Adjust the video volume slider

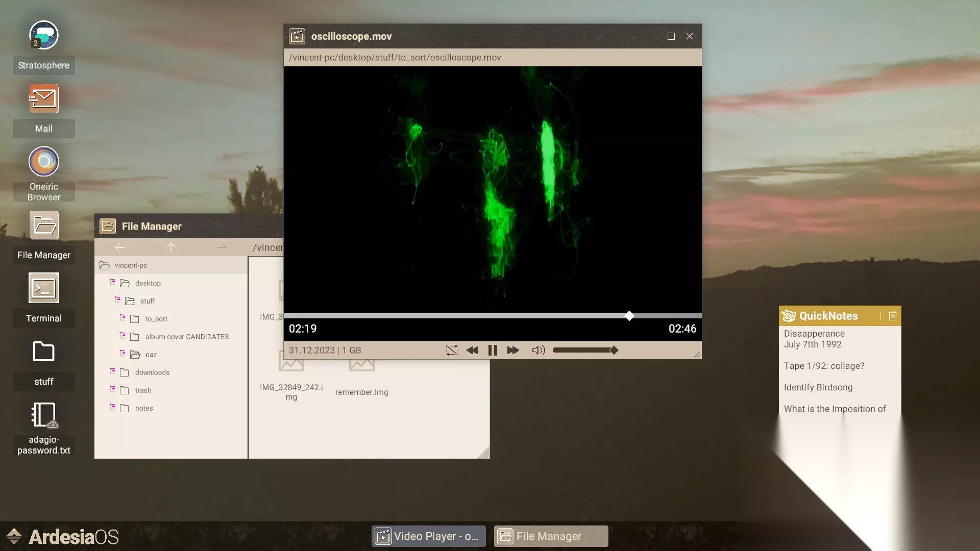click(x=585, y=350)
